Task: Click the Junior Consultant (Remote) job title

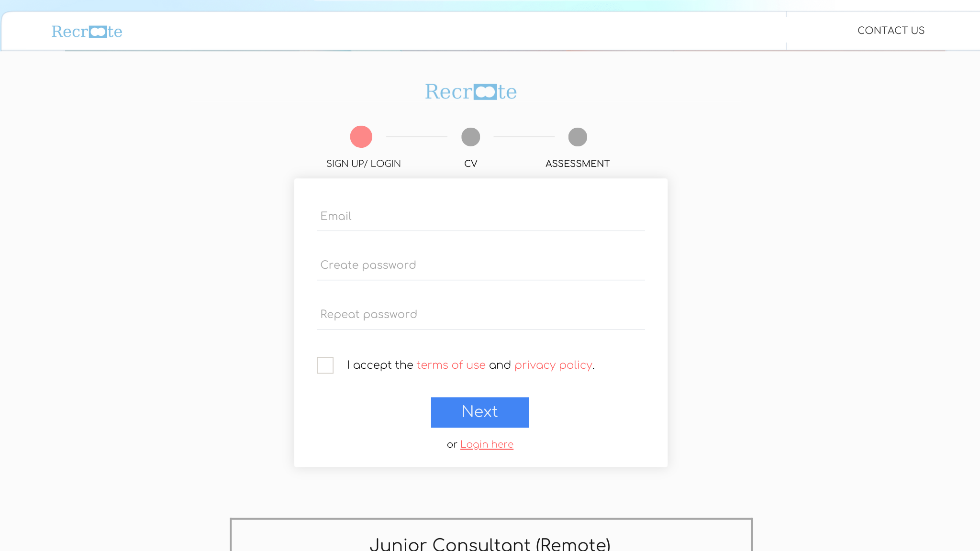Action: coord(490,544)
